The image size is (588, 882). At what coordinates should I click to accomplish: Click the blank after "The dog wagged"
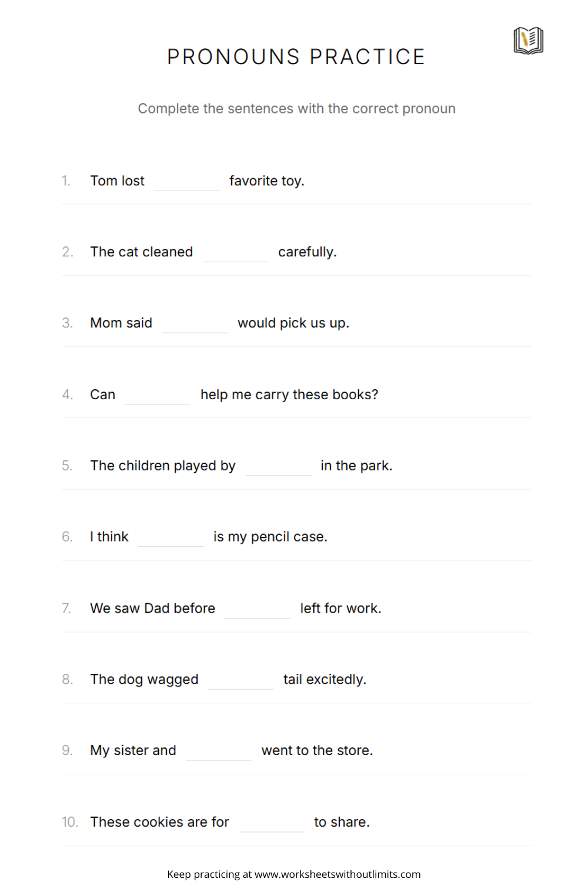point(240,680)
